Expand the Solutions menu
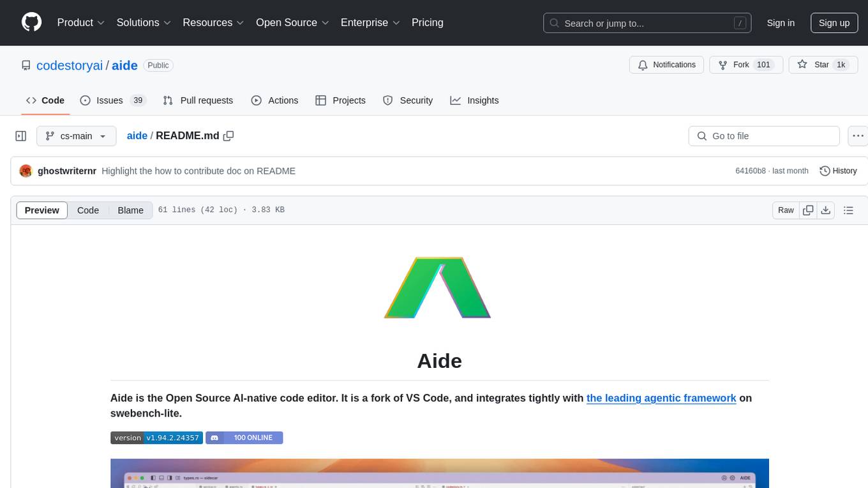Viewport: 868px width, 488px height. 144,22
